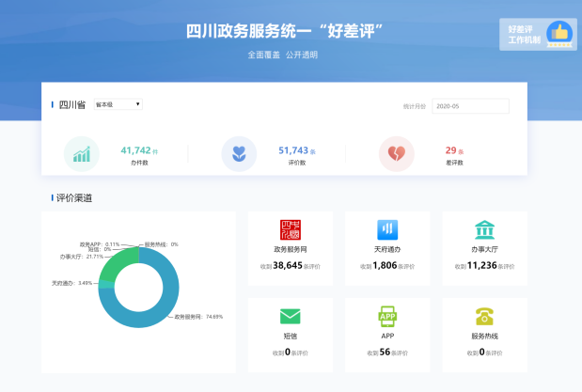Screen dimensions: 582x392
Task: Select the green APP phone icon
Action: coord(387,316)
